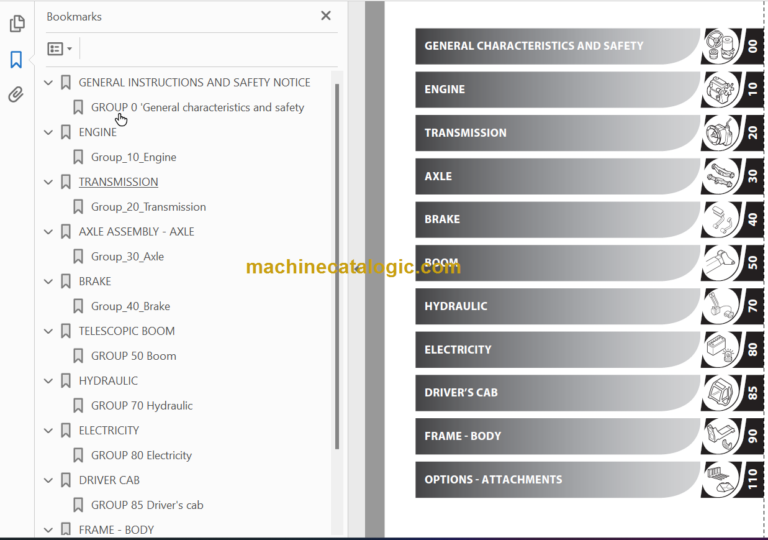Click bookmark icon beside GENERAL INSTRUCTIONS AND SAFETY NOTICE
The image size is (768, 540).
tap(66, 82)
